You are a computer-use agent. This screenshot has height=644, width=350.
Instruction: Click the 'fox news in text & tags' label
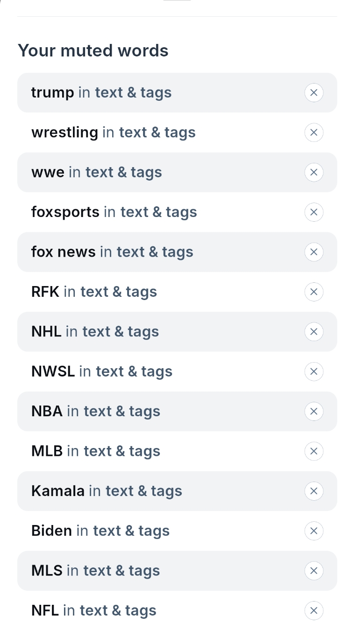[x=112, y=252]
